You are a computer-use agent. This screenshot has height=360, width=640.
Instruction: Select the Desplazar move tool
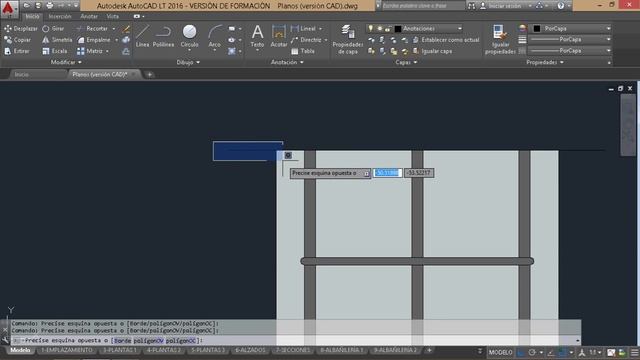pyautogui.click(x=20, y=29)
